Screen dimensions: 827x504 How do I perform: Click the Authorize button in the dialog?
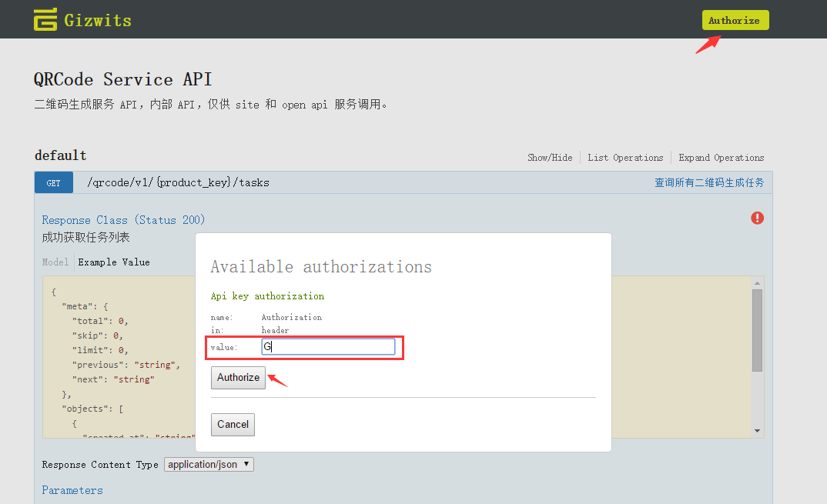[x=238, y=378]
